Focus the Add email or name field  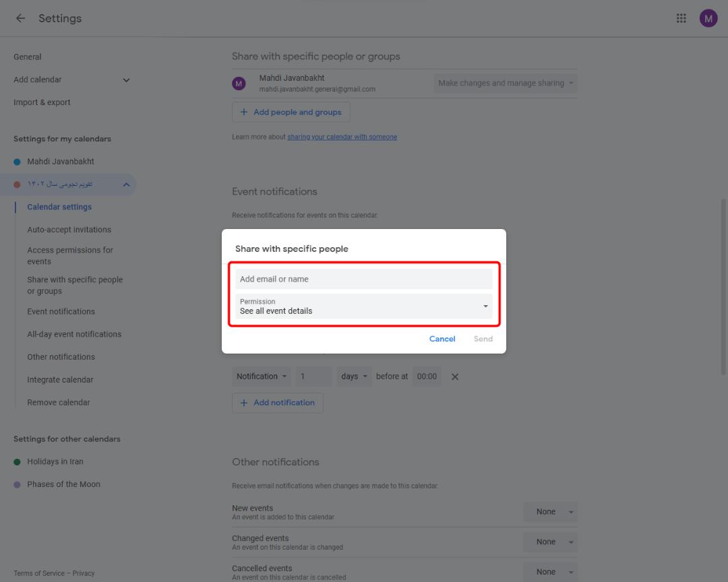pos(363,279)
